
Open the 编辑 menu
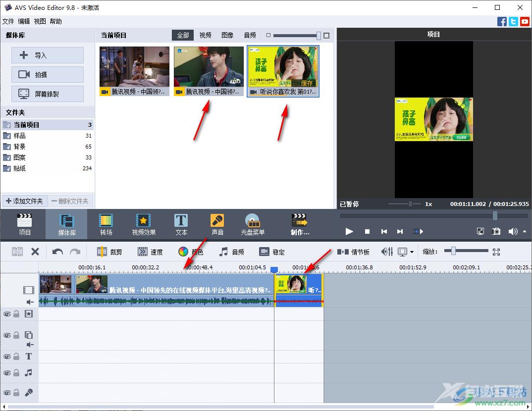tap(24, 21)
